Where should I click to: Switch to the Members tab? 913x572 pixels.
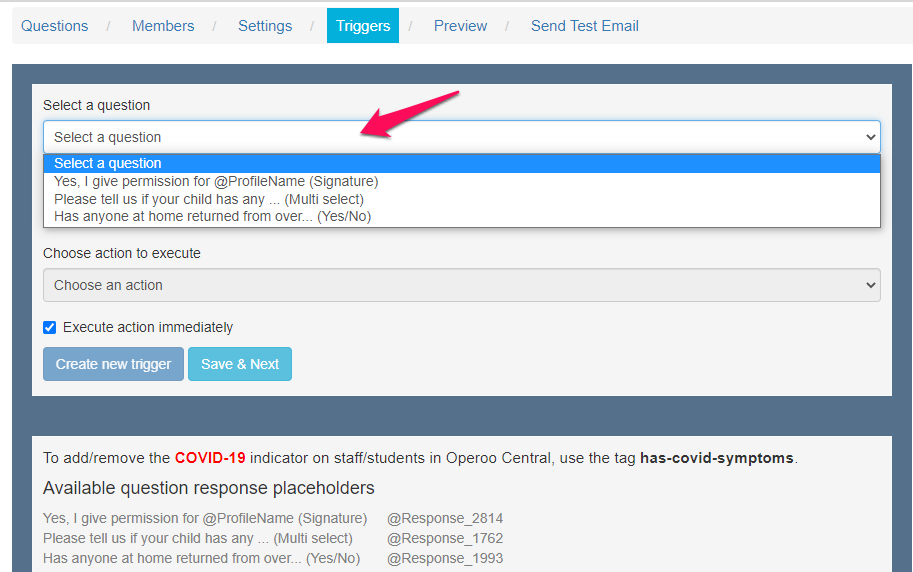(163, 26)
